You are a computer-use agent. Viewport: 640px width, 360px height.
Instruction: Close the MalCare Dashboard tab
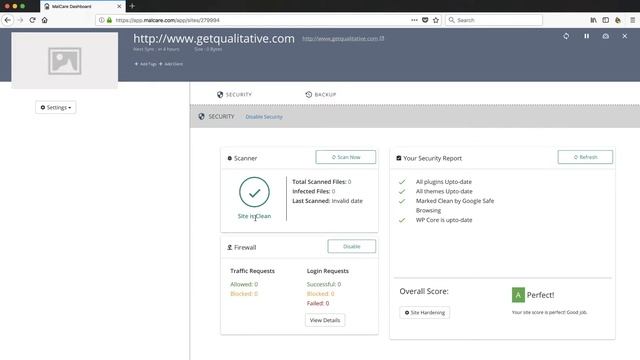pyautogui.click(x=119, y=6)
